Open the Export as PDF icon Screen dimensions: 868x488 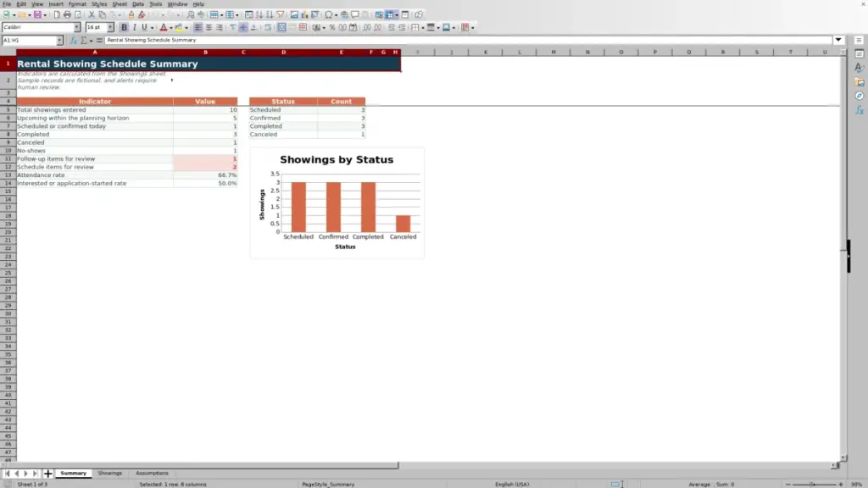pos(57,15)
